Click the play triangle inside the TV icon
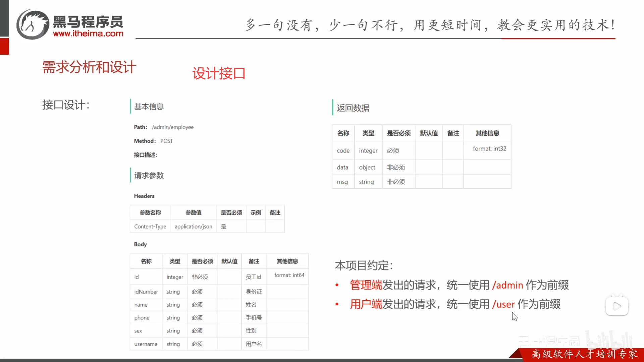Screen dimensions: 644x362 pyautogui.click(x=618, y=306)
